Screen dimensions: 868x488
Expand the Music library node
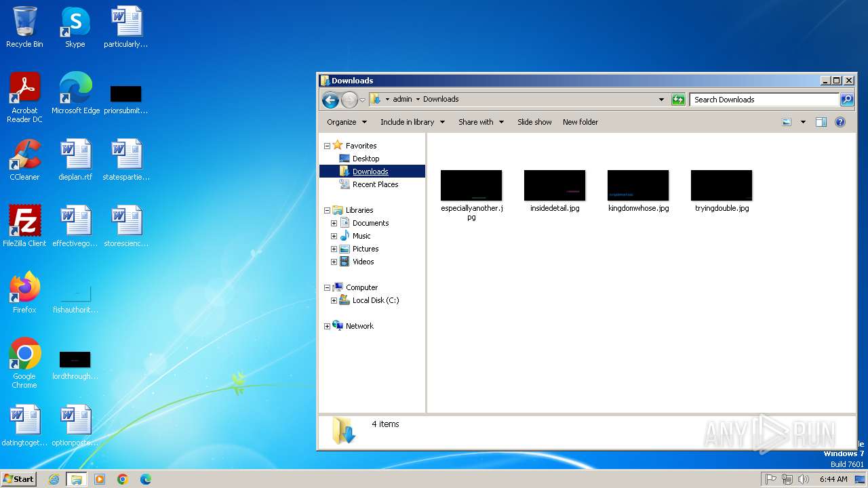pos(334,236)
